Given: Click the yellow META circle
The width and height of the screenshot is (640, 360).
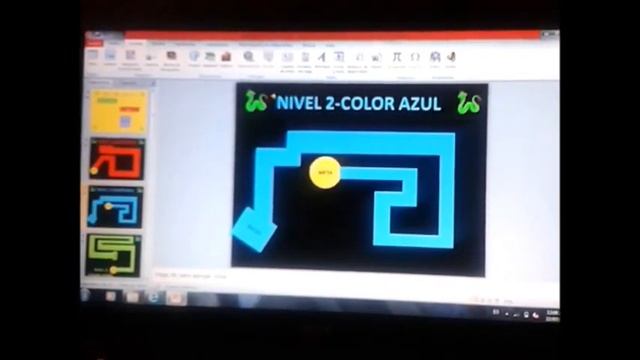Looking at the screenshot, I should [x=325, y=173].
